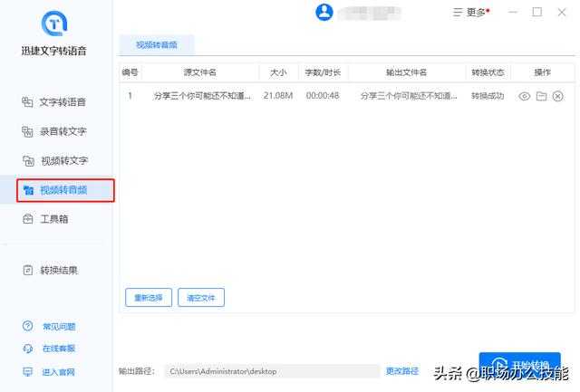Click the 更多 hamburger lines icon
This screenshot has height=392, width=580.
pyautogui.click(x=458, y=13)
